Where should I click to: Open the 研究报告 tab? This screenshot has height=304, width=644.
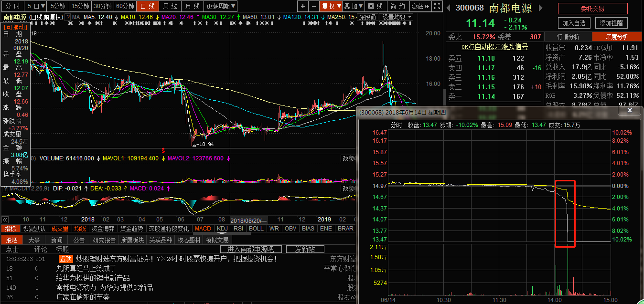(105, 240)
